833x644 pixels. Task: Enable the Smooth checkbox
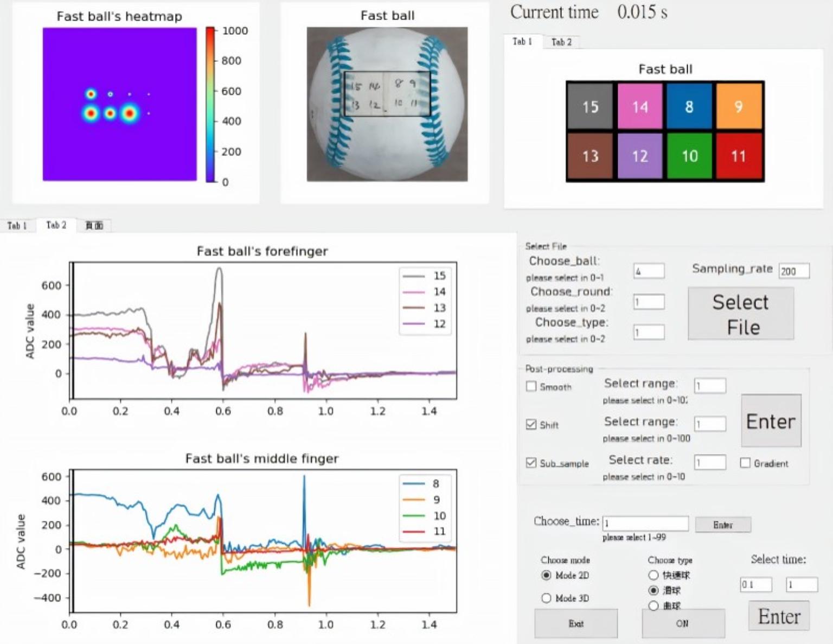(x=531, y=386)
